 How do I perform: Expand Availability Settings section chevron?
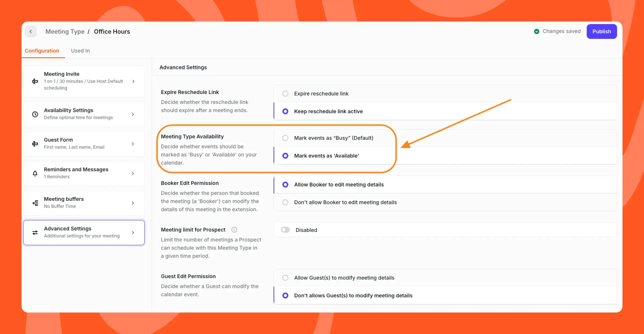pyautogui.click(x=133, y=114)
